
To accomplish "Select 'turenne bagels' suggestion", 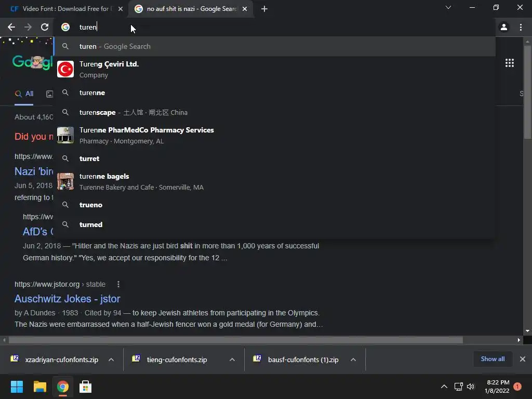I will [275, 181].
